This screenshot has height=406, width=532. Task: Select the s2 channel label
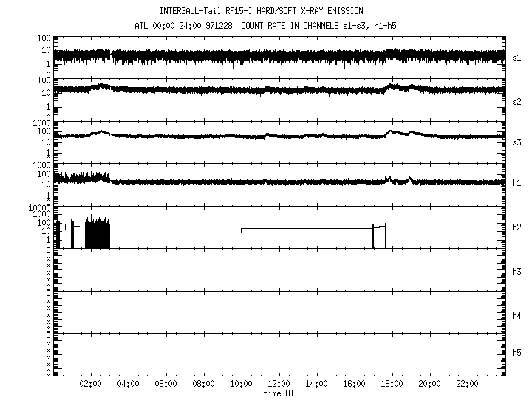click(x=517, y=101)
